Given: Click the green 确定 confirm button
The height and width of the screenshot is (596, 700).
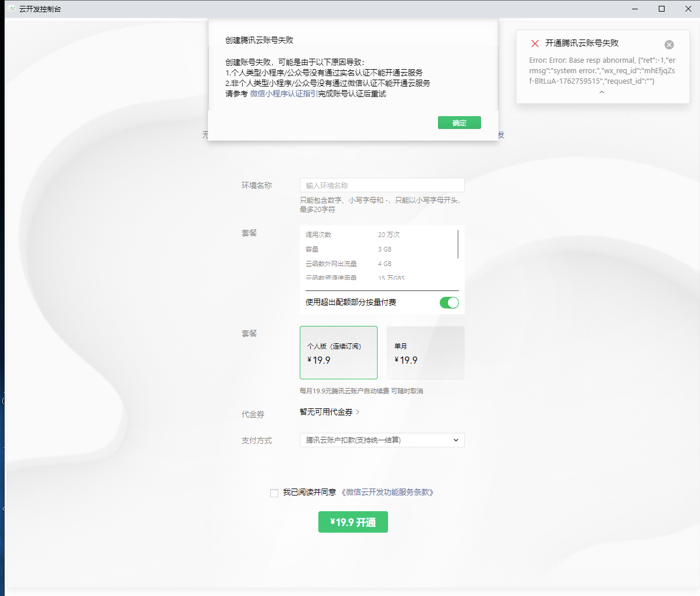Looking at the screenshot, I should tap(459, 123).
